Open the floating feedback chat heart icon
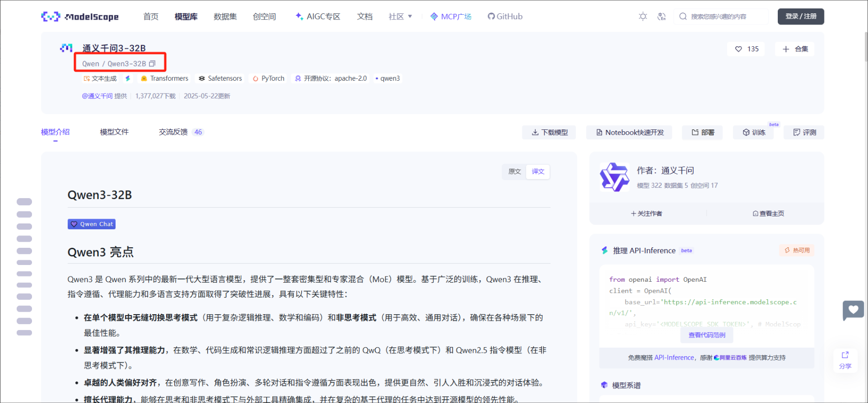The height and width of the screenshot is (403, 868). (x=853, y=310)
